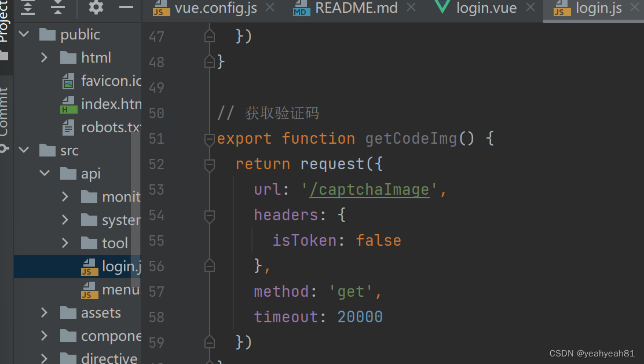The height and width of the screenshot is (364, 644).
Task: Close the vue.config.js tab
Action: [x=270, y=8]
